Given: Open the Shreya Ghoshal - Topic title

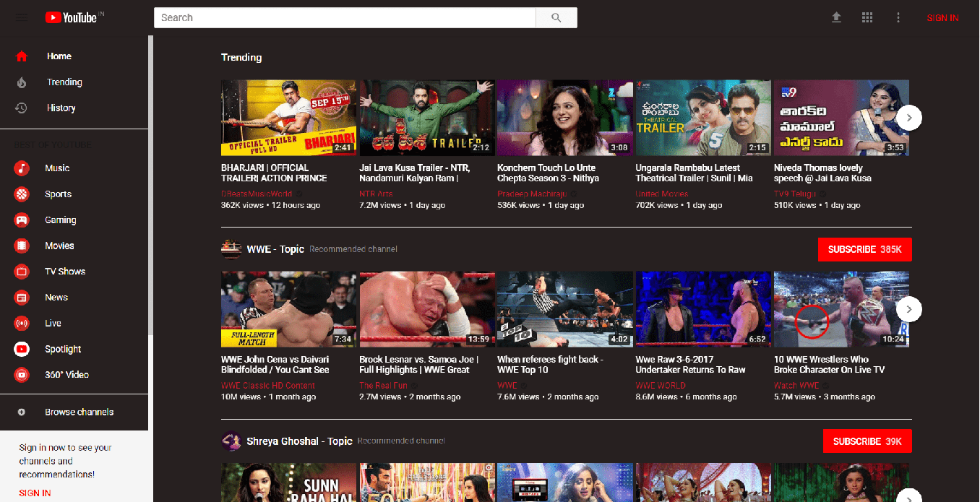Looking at the screenshot, I should coord(299,441).
